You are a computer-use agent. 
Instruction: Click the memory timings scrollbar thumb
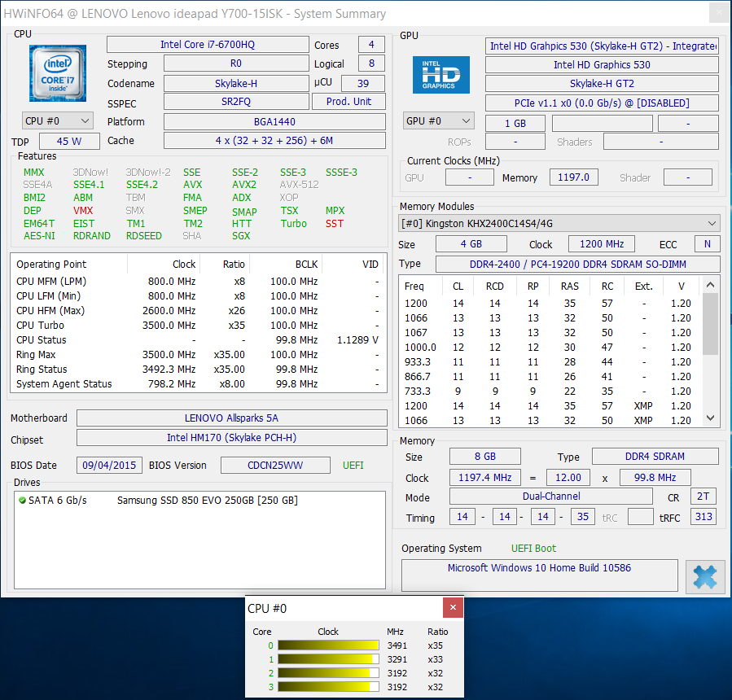pos(711,324)
